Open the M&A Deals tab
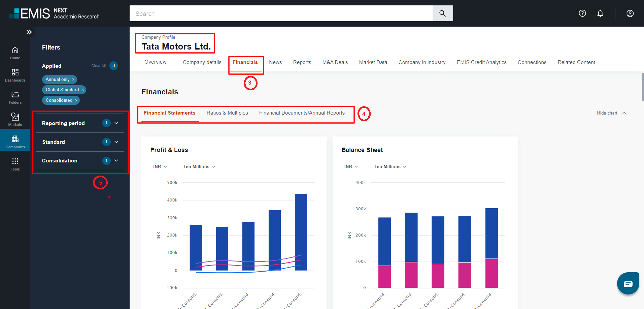The height and width of the screenshot is (309, 644). click(335, 62)
